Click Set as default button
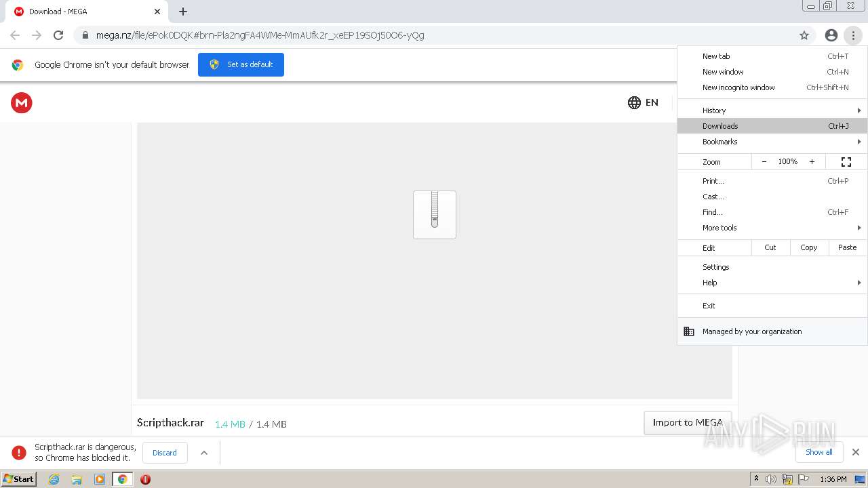Image resolution: width=868 pixels, height=488 pixels. click(241, 64)
